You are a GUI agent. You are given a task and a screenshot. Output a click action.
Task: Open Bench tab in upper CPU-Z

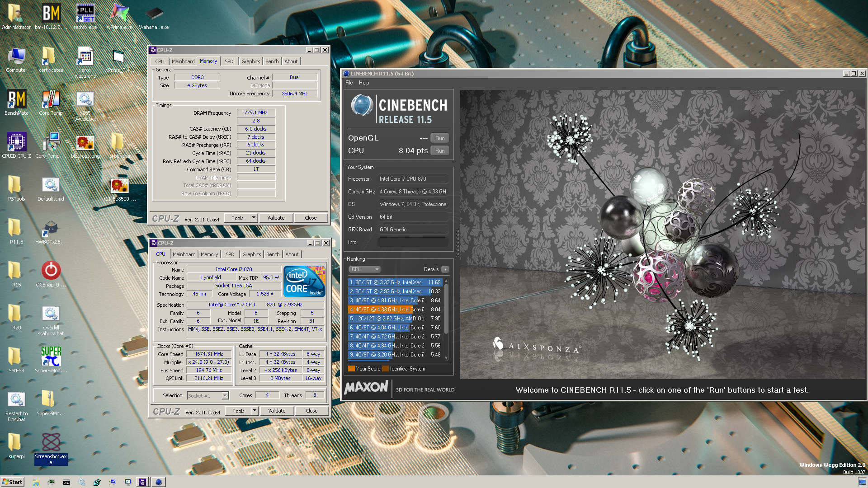click(272, 61)
